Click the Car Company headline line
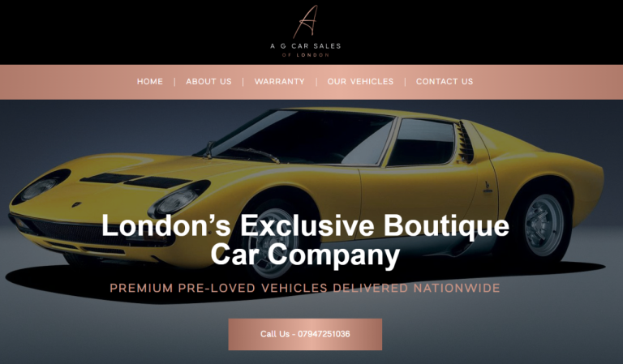Image resolution: width=623 pixels, height=364 pixels. [x=305, y=255]
